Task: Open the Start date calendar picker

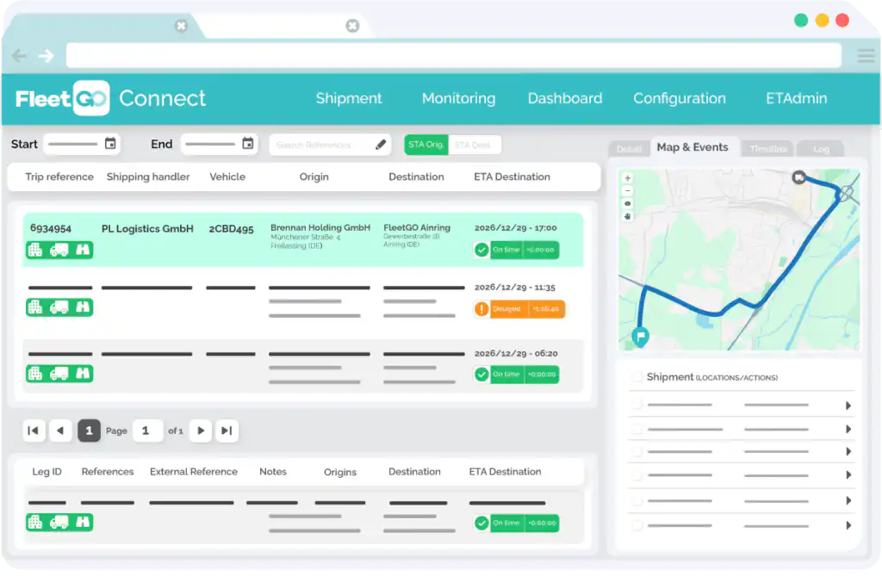Action: coord(110,144)
